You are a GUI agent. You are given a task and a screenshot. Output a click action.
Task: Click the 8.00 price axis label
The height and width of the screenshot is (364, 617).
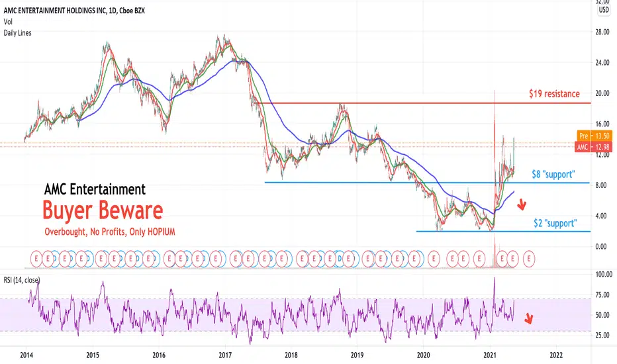tap(600, 185)
